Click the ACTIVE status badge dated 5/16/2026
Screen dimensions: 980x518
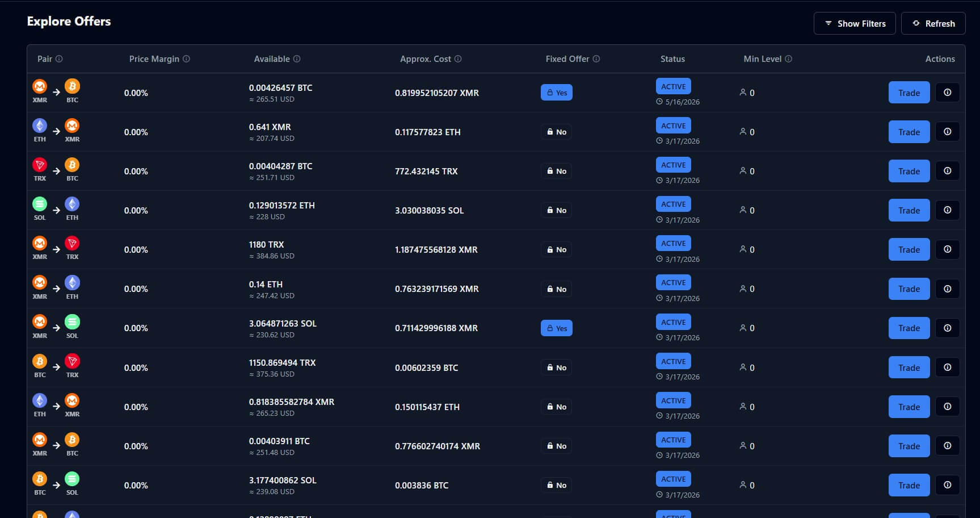coord(674,86)
